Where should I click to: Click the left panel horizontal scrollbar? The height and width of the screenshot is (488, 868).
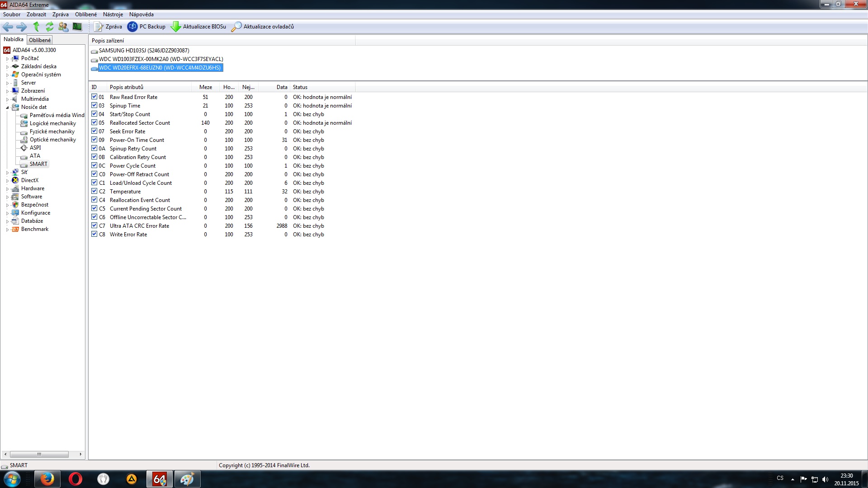tap(39, 454)
